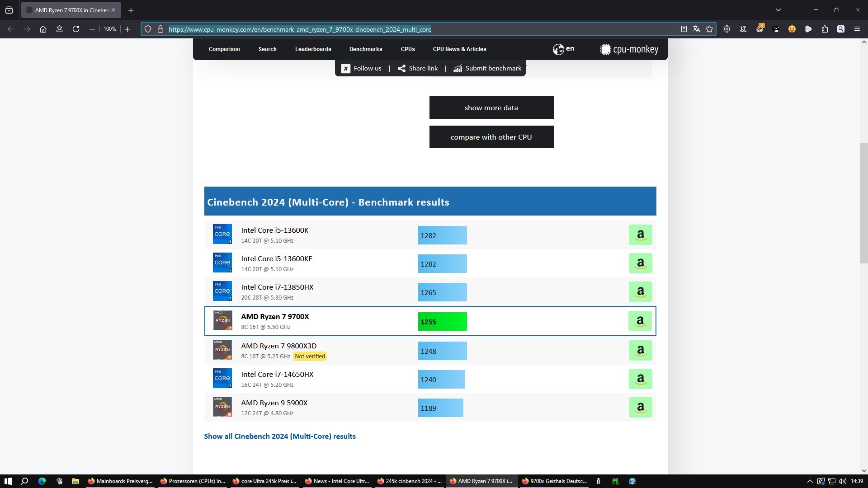Click the show more data button
Screen dimensions: 868x488
(x=491, y=108)
